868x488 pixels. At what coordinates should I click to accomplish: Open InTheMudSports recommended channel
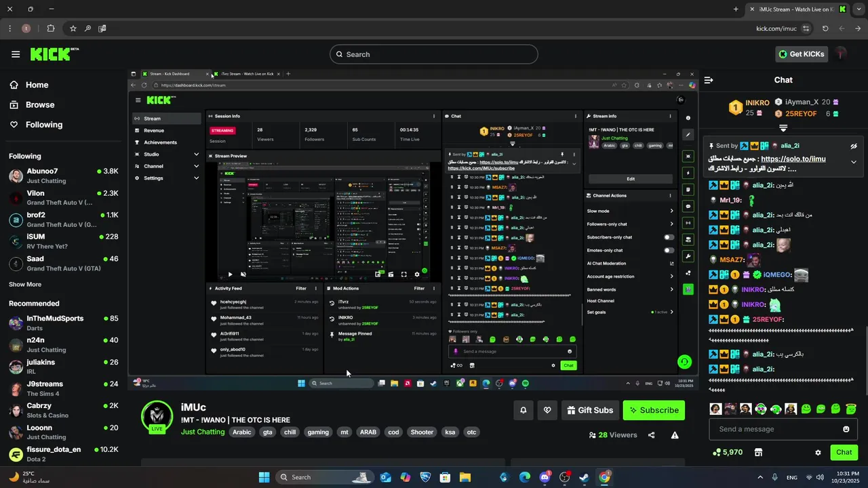tap(64, 323)
